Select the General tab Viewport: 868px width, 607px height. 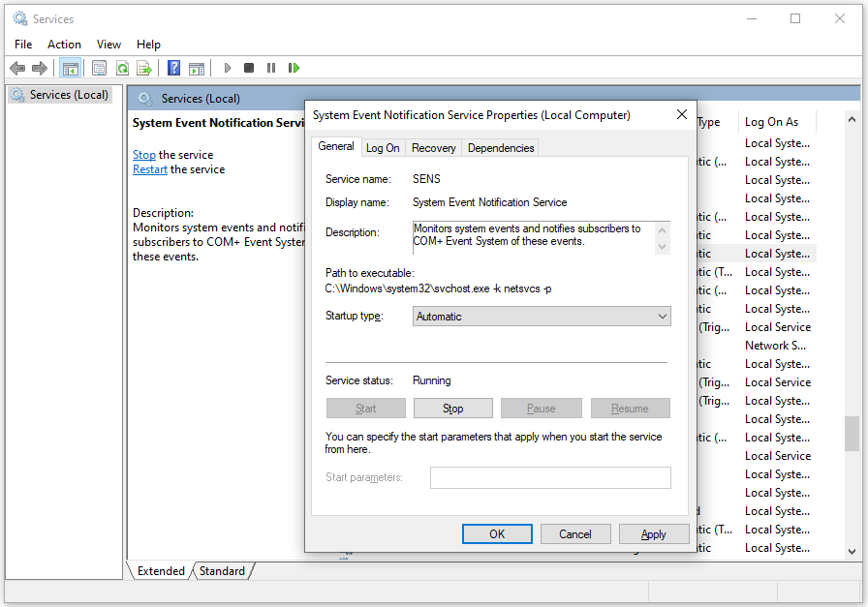pos(336,146)
